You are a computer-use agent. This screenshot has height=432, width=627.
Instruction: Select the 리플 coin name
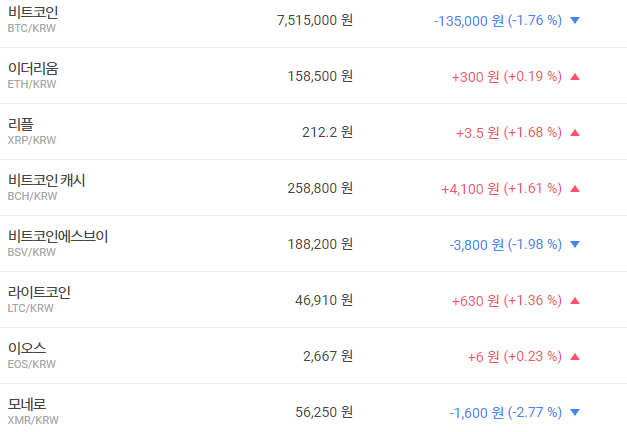pyautogui.click(x=20, y=124)
